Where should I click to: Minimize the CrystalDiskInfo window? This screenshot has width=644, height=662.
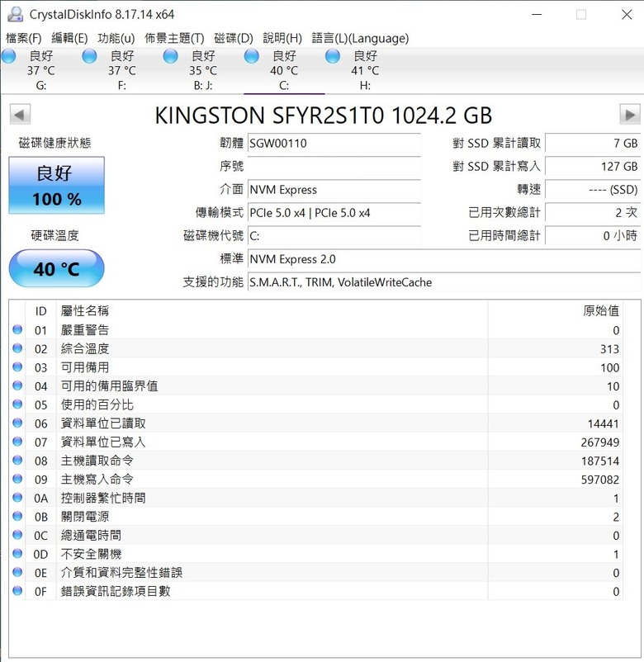coord(537,14)
